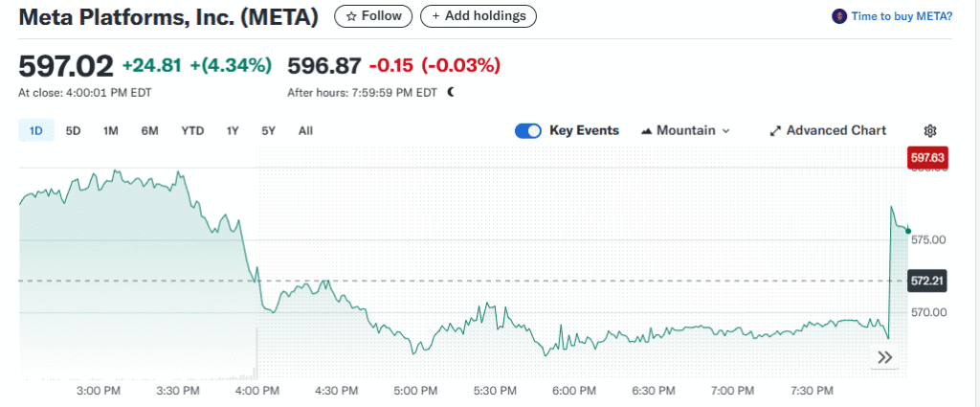The image size is (980, 407).
Task: Select the 5D range tab
Action: coord(73,130)
